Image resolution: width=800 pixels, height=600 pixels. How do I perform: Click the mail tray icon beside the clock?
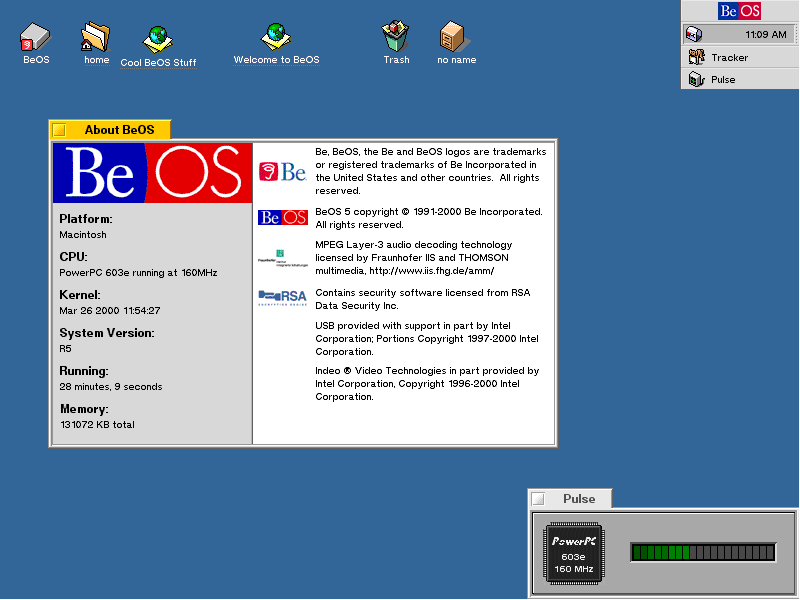[x=693, y=34]
